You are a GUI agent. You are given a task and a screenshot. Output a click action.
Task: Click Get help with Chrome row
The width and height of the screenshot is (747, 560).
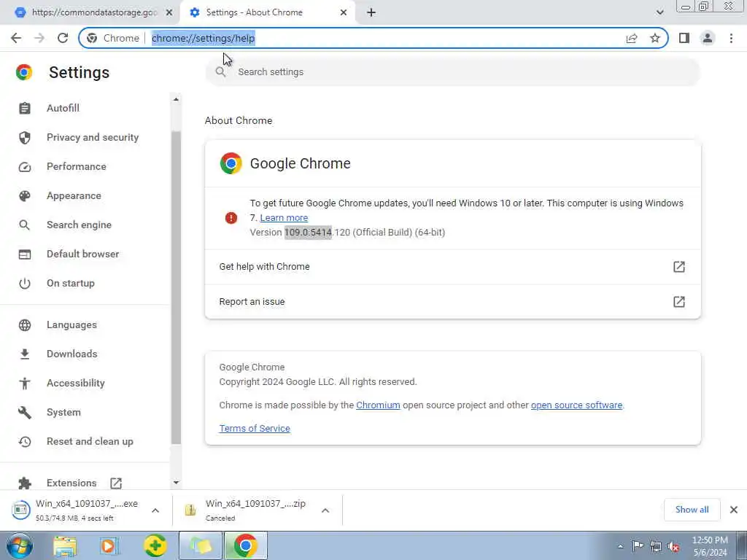point(452,267)
